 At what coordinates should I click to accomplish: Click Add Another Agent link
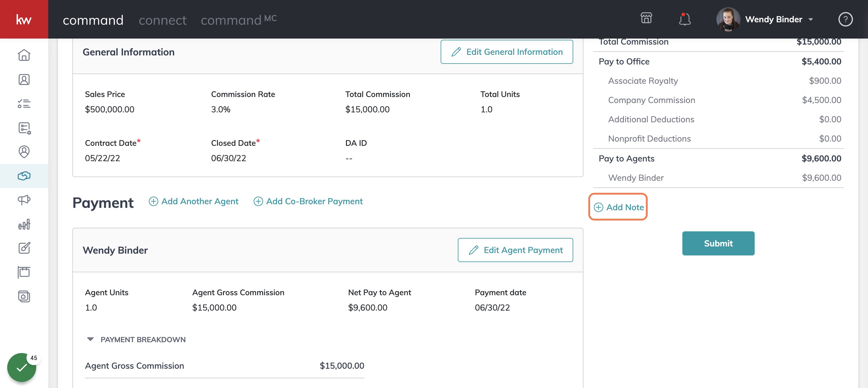tap(193, 201)
